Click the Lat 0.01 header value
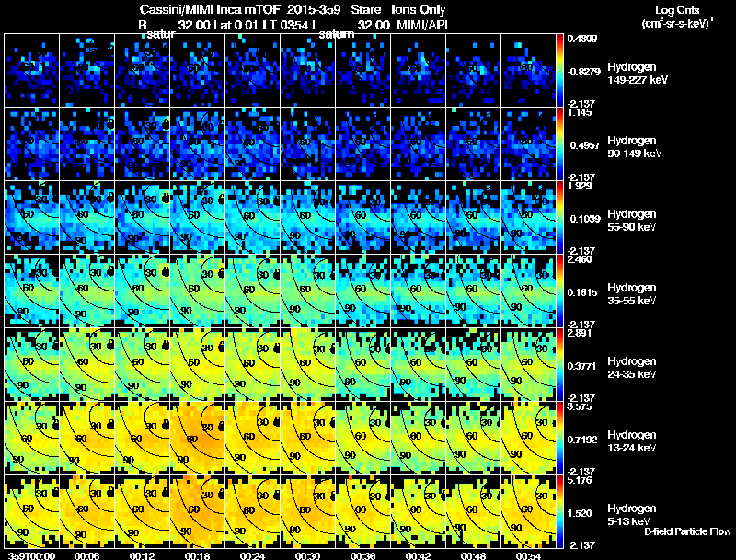The image size is (736, 560). pyautogui.click(x=236, y=25)
